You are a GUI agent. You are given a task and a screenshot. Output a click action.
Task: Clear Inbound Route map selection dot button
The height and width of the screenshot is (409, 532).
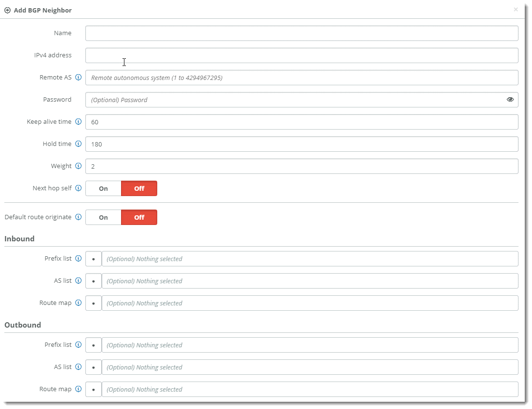point(94,303)
